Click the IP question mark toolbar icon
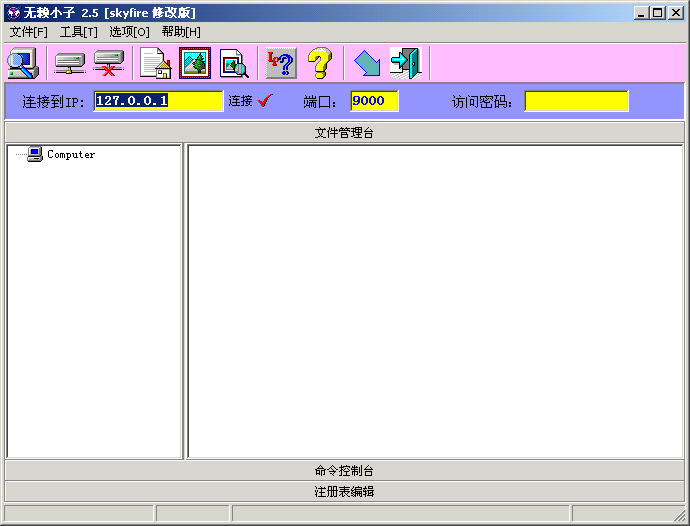 [x=281, y=63]
